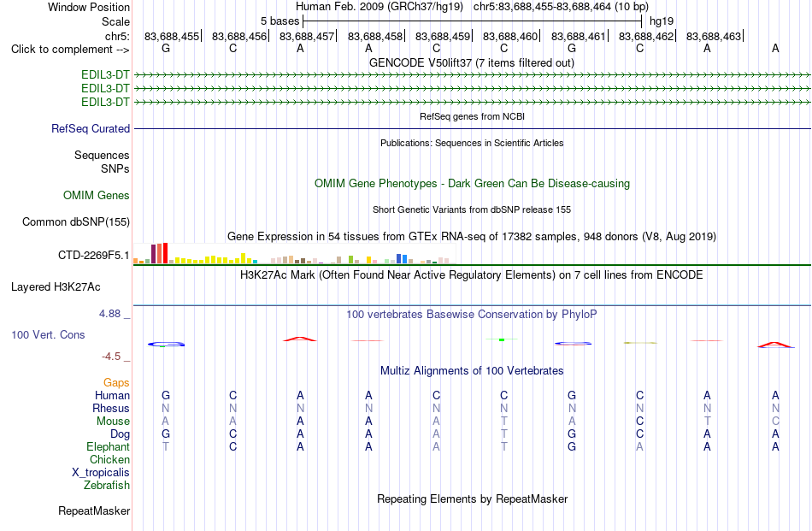Select the 'SNPs' track label
Screen dimensions: 812x531
[x=115, y=169]
